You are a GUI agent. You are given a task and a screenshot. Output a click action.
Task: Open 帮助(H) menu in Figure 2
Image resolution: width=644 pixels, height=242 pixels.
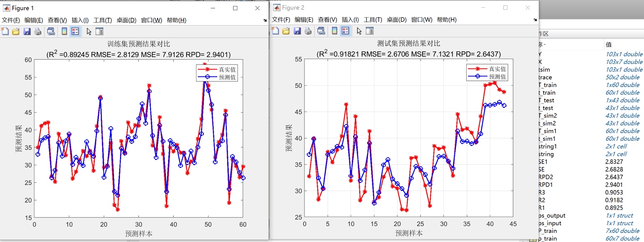pyautogui.click(x=447, y=19)
